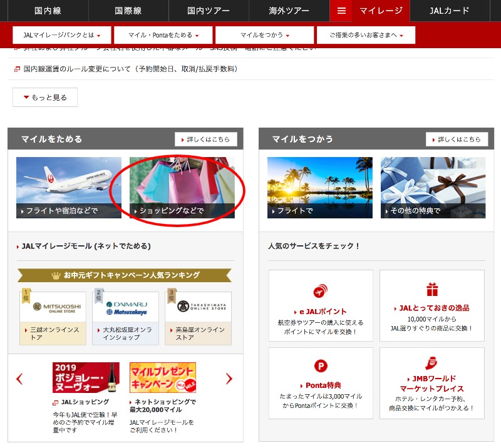Viewport: 501px width, 448px height.
Task: Expand JALマイレージバンクとは dropdown
Action: (61, 35)
